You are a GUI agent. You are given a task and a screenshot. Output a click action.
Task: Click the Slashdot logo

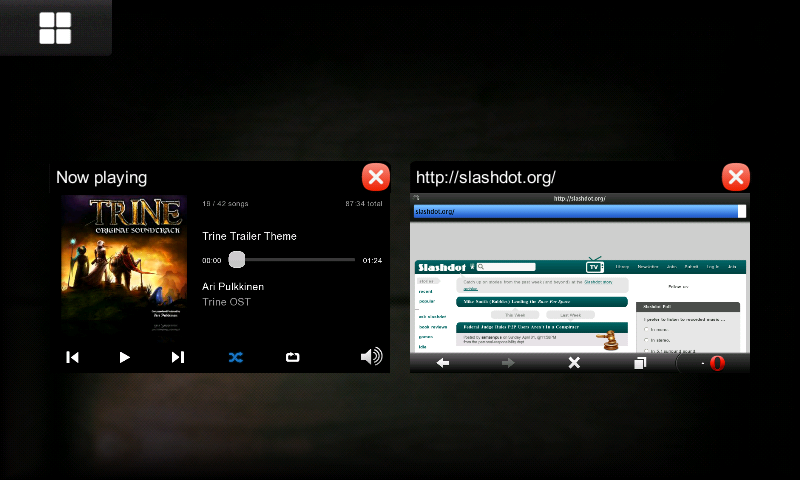442,267
